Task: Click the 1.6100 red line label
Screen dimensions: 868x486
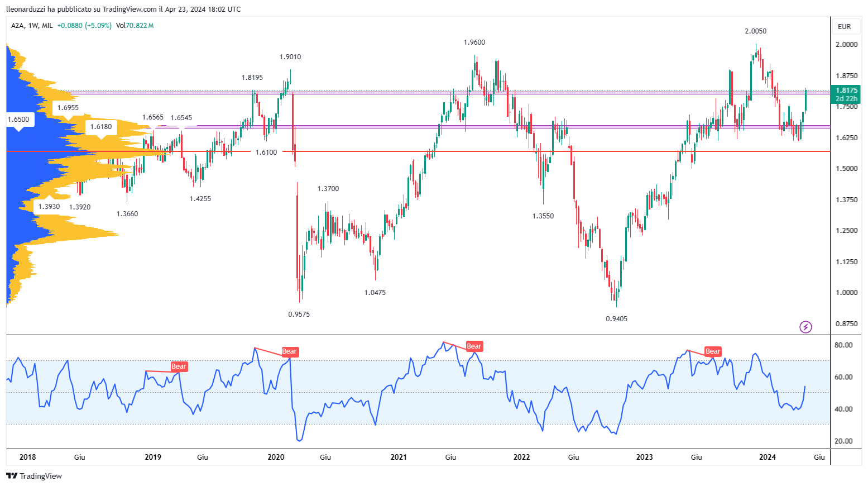Action: [x=266, y=153]
